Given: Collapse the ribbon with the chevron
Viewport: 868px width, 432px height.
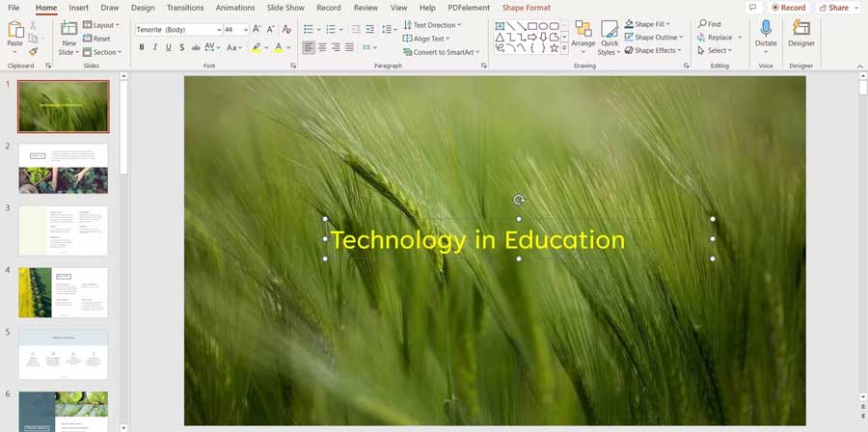Looking at the screenshot, I should pyautogui.click(x=859, y=67).
